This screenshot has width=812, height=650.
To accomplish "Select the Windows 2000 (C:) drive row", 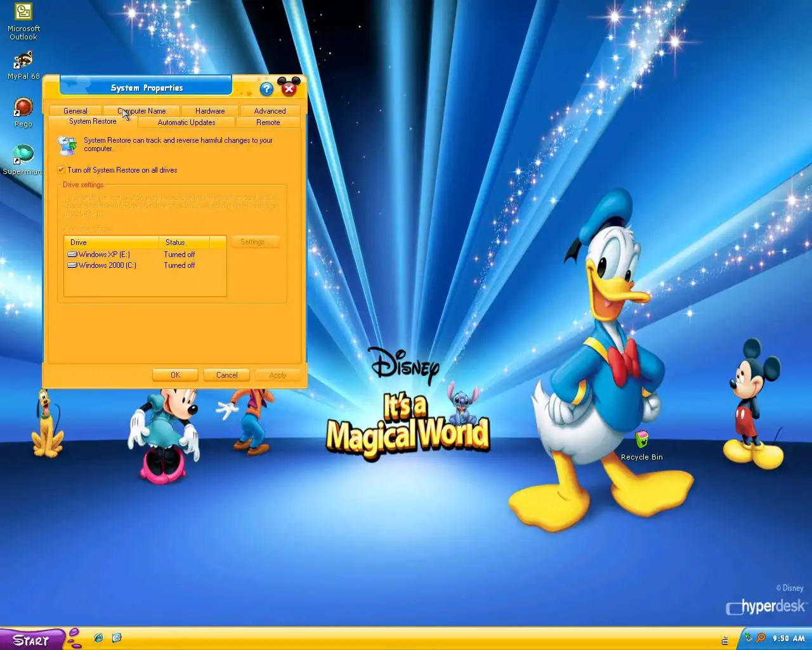I will pyautogui.click(x=145, y=265).
